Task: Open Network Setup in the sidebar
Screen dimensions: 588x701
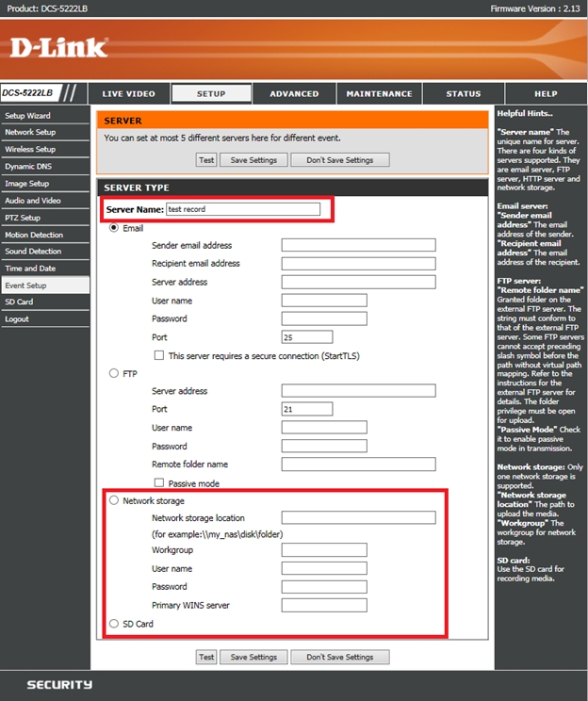Action: click(x=30, y=132)
